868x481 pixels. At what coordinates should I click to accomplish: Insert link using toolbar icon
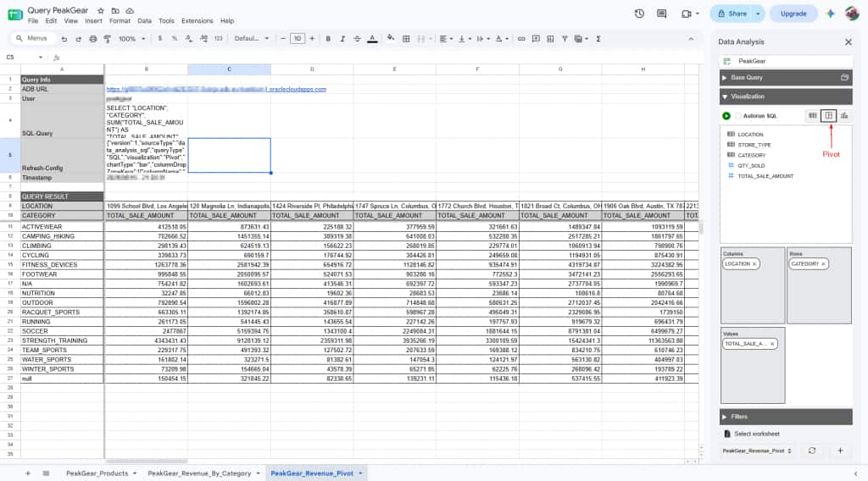pyautogui.click(x=521, y=39)
